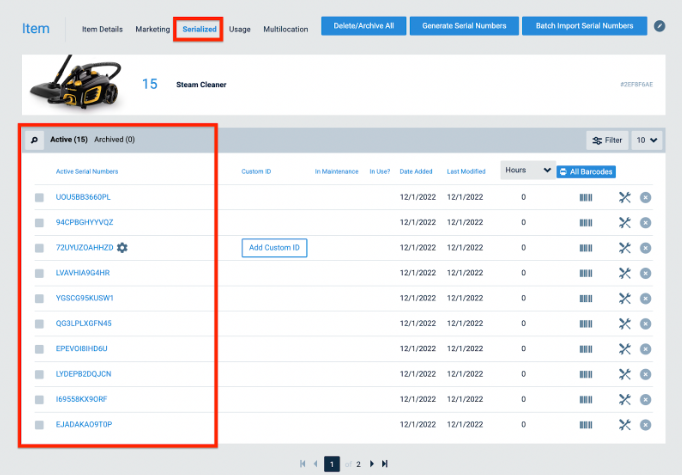The image size is (682, 475).
Task: Sort by In Use? column
Action: click(x=380, y=171)
